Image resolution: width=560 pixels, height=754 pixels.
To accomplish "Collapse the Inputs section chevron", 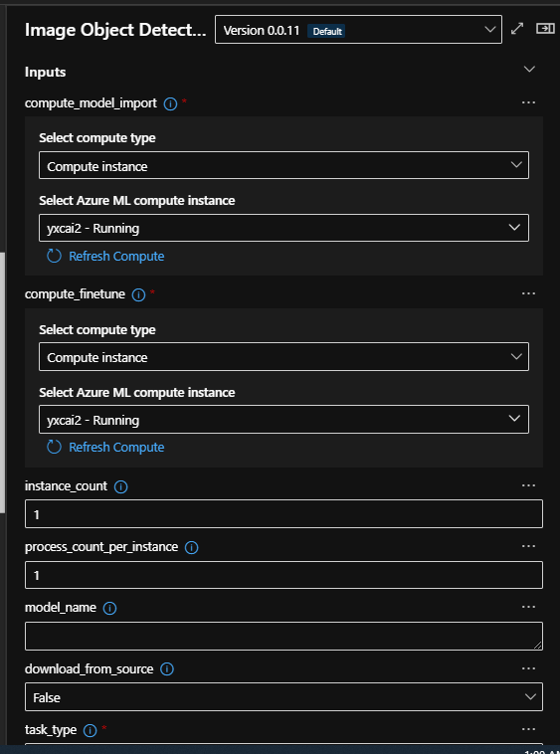I will coord(529,70).
